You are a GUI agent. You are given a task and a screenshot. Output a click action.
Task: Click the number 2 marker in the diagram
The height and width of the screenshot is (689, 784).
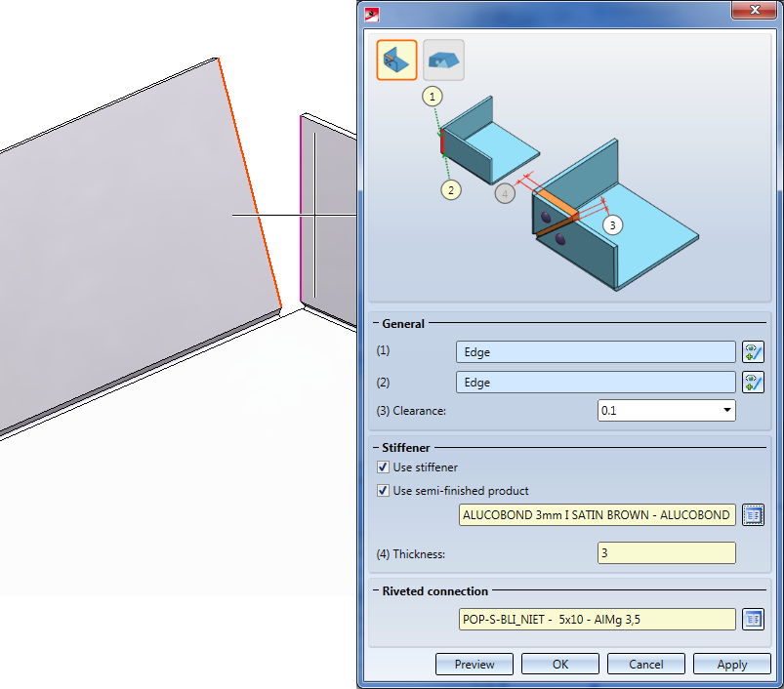451,190
